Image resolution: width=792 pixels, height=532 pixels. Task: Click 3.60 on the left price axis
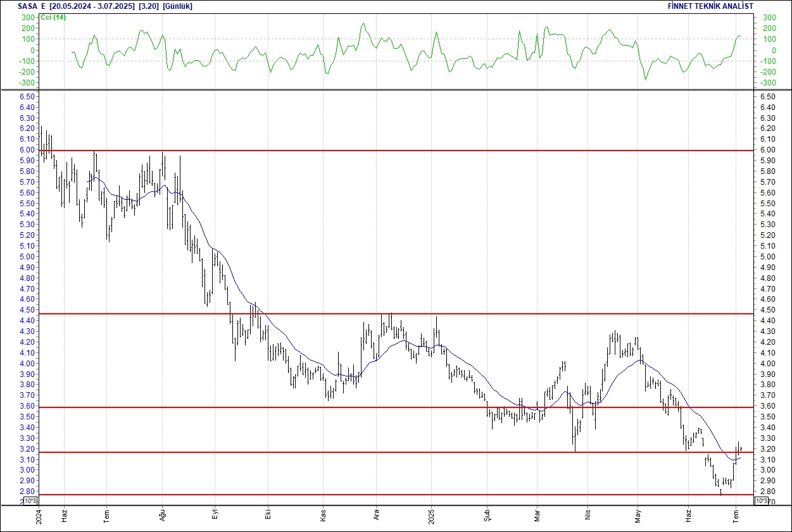(x=27, y=406)
